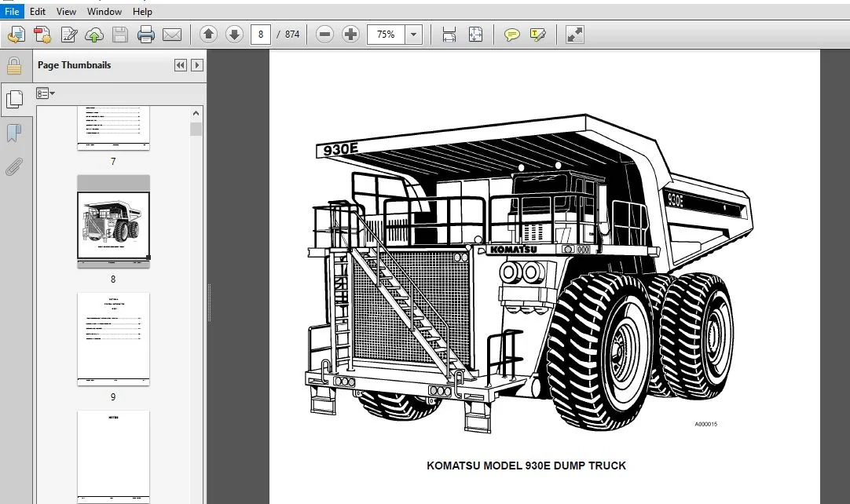Click the page label 7 under thumbnail

(x=113, y=162)
